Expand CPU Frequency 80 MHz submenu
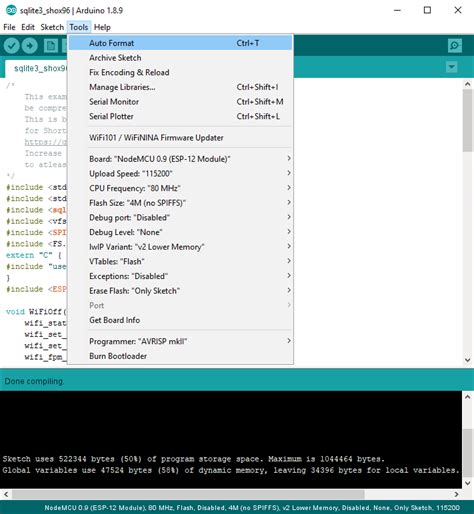 point(180,188)
